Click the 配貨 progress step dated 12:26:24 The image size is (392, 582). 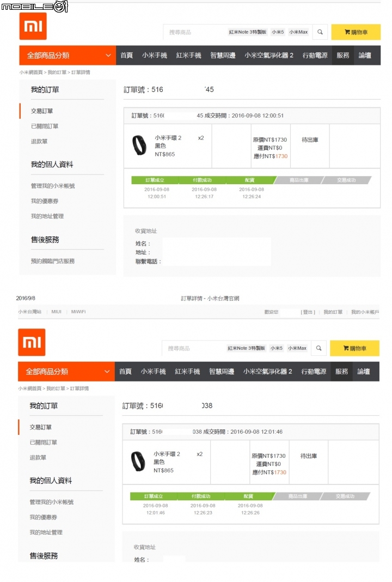pyautogui.click(x=250, y=180)
